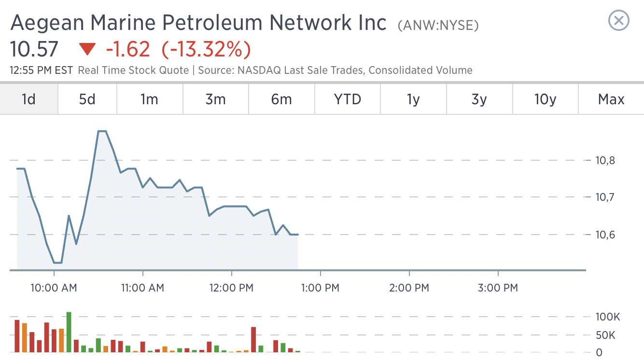The height and width of the screenshot is (362, 644).
Task: Select the 3m time range
Action: [216, 99]
